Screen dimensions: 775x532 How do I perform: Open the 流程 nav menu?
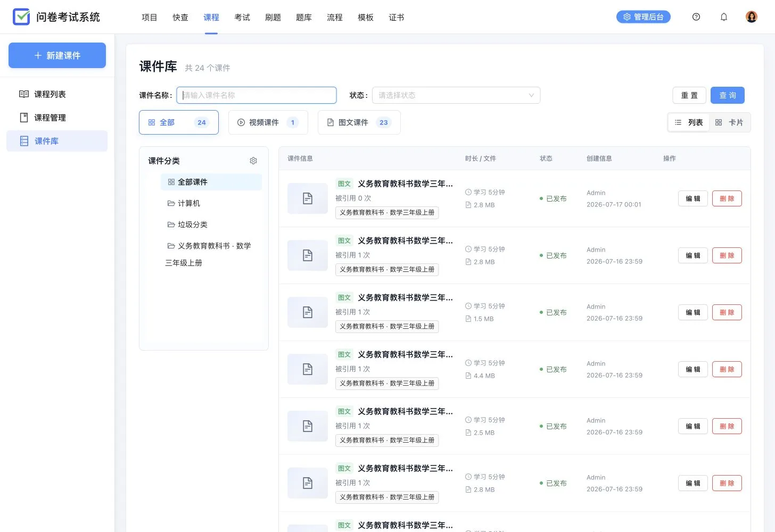pyautogui.click(x=335, y=18)
